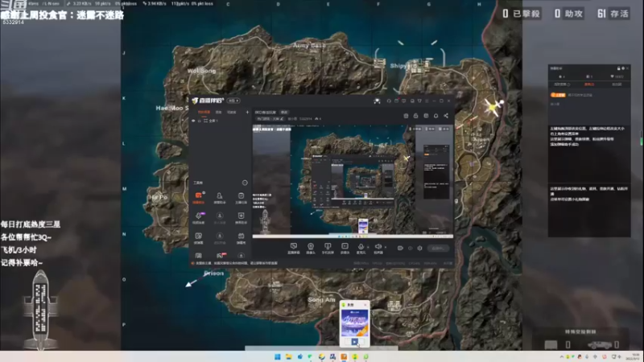Open the person tool in toolbox top row
Viewport: 644px width, 362px height.
tap(220, 197)
